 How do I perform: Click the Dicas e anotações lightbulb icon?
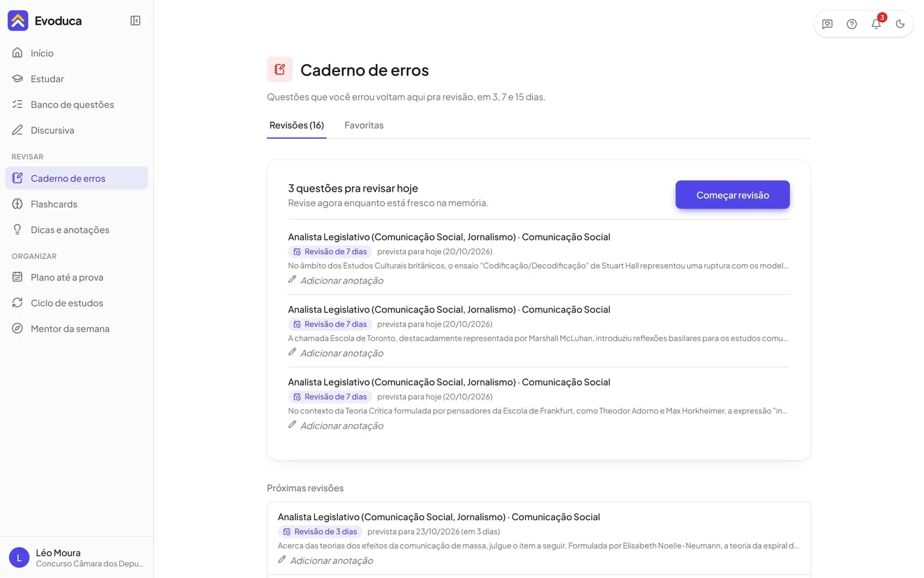17,229
